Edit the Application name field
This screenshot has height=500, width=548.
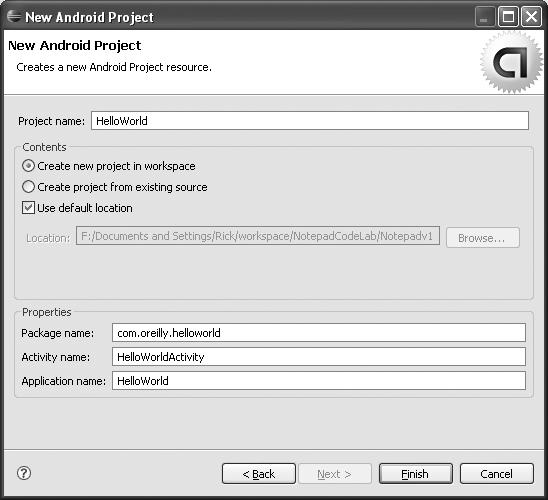(319, 381)
